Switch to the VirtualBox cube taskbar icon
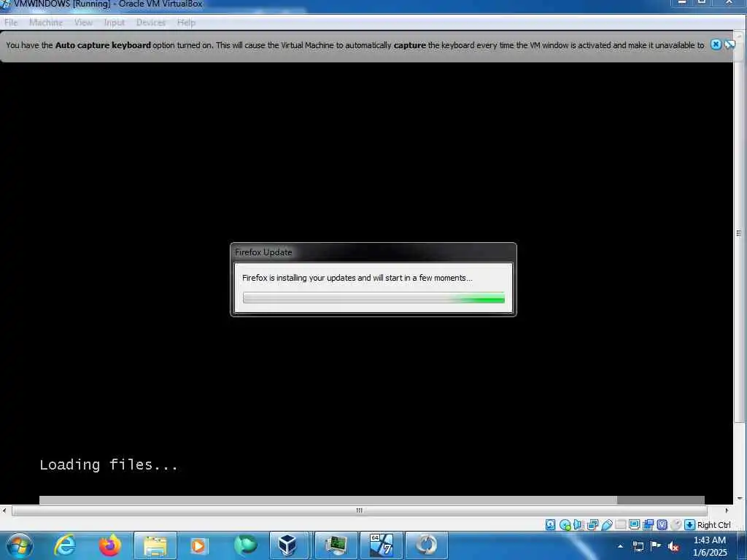This screenshot has width=747, height=560. pyautogui.click(x=289, y=545)
